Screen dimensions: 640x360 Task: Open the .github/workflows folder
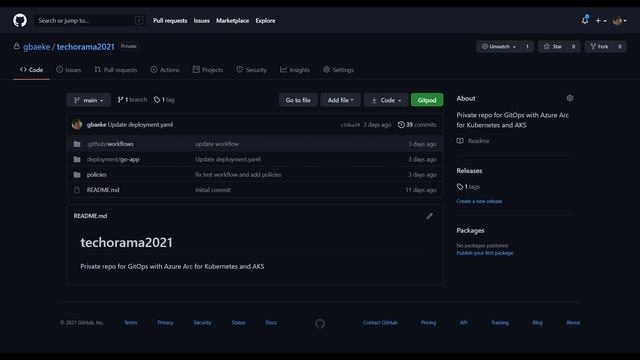pos(110,144)
